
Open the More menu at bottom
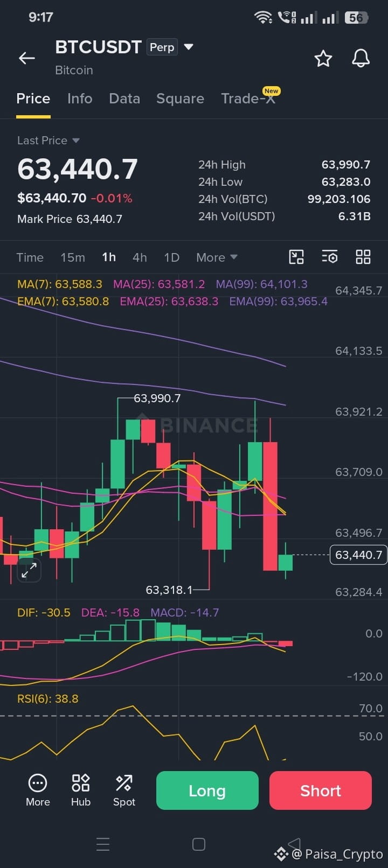pos(38,790)
